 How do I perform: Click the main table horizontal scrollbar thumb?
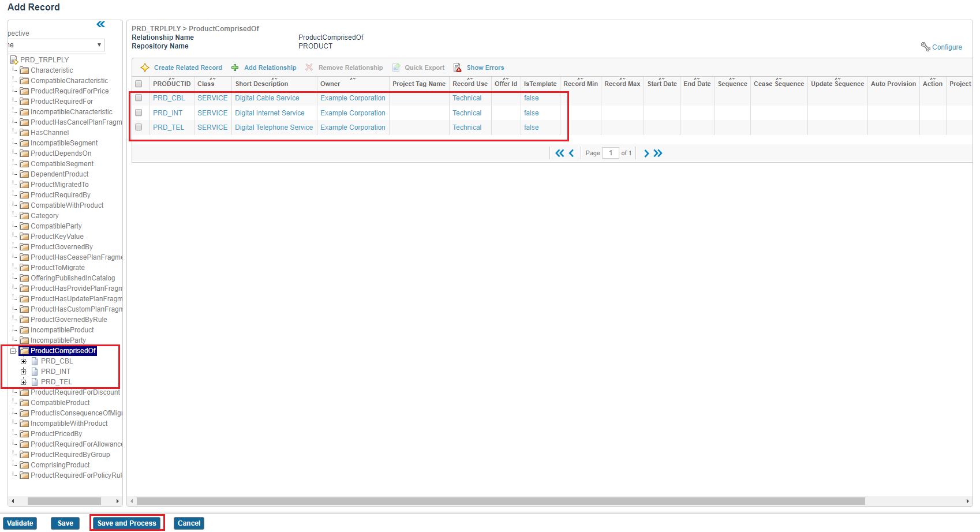pyautogui.click(x=501, y=501)
